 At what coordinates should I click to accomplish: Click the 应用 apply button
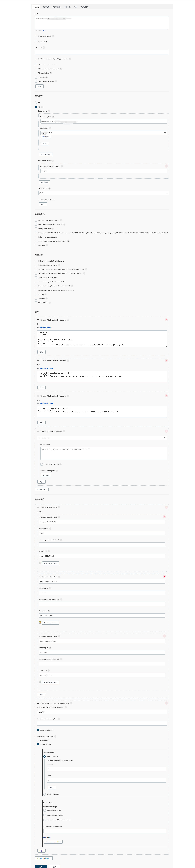click(54, 867)
